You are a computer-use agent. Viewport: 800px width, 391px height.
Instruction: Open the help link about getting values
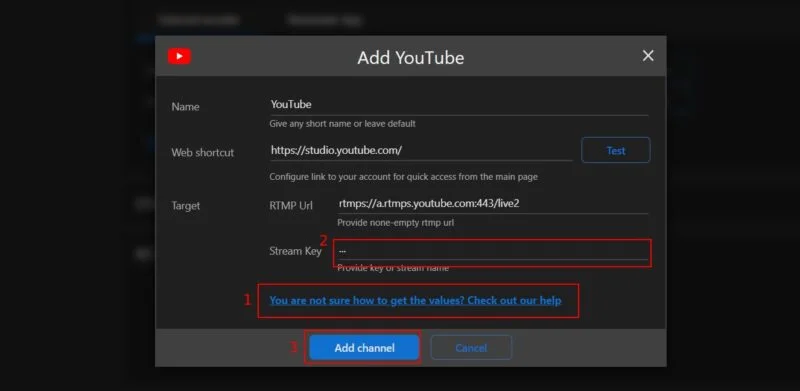click(415, 300)
